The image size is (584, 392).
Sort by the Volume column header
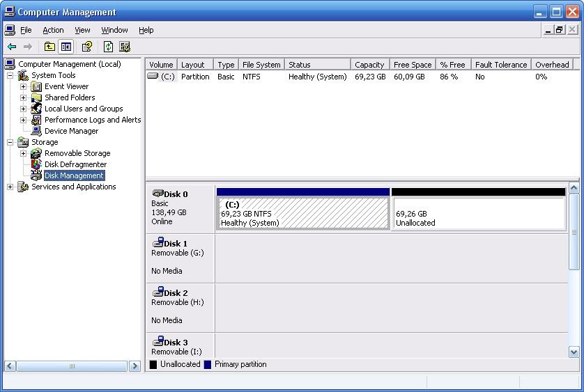click(x=161, y=65)
